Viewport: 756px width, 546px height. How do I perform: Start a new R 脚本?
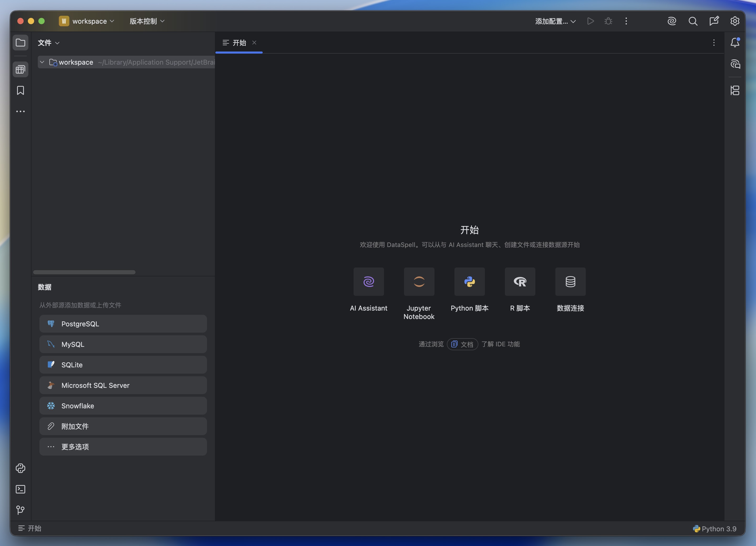[x=520, y=282]
